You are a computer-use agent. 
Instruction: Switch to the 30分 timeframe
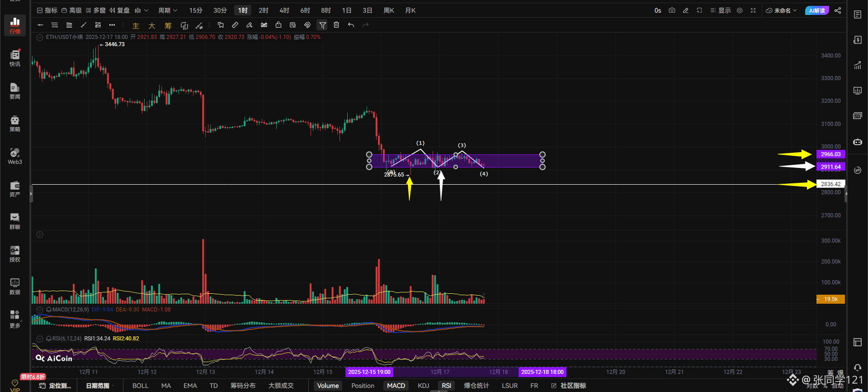pos(220,10)
